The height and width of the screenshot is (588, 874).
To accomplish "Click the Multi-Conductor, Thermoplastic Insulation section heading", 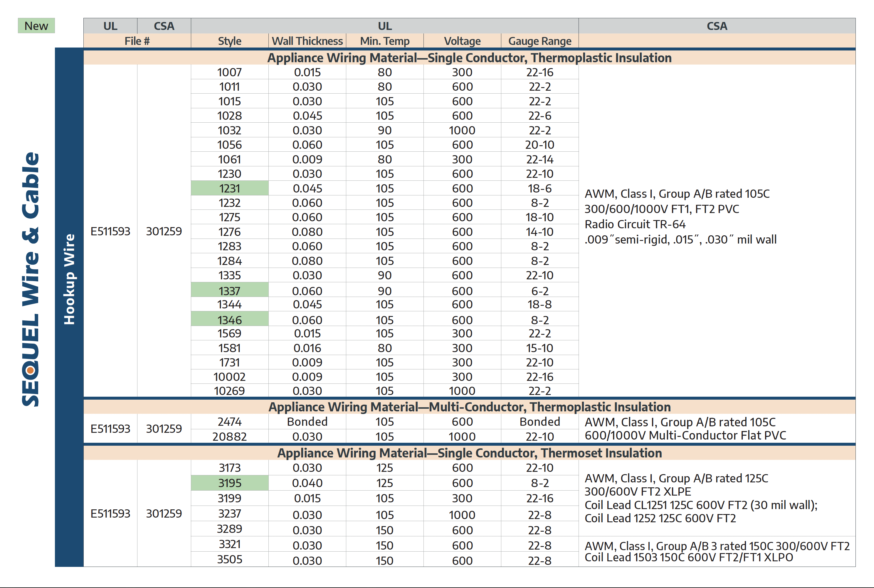I will [469, 407].
